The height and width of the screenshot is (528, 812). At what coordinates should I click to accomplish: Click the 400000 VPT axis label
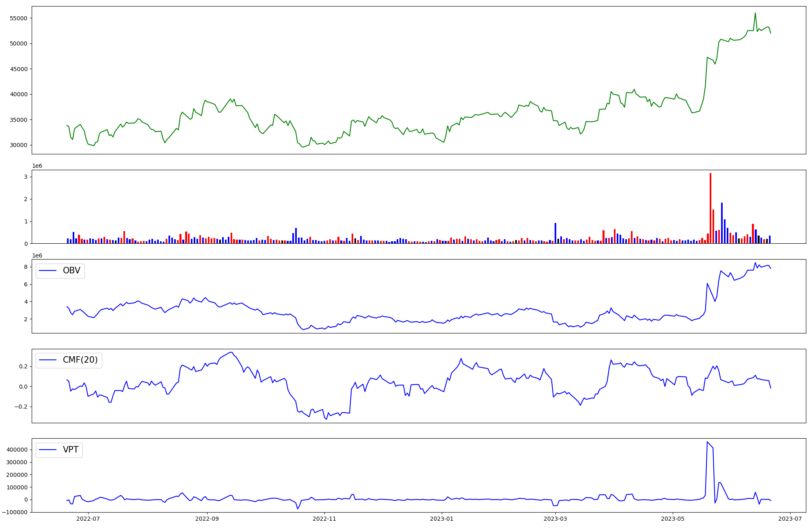tap(16, 450)
